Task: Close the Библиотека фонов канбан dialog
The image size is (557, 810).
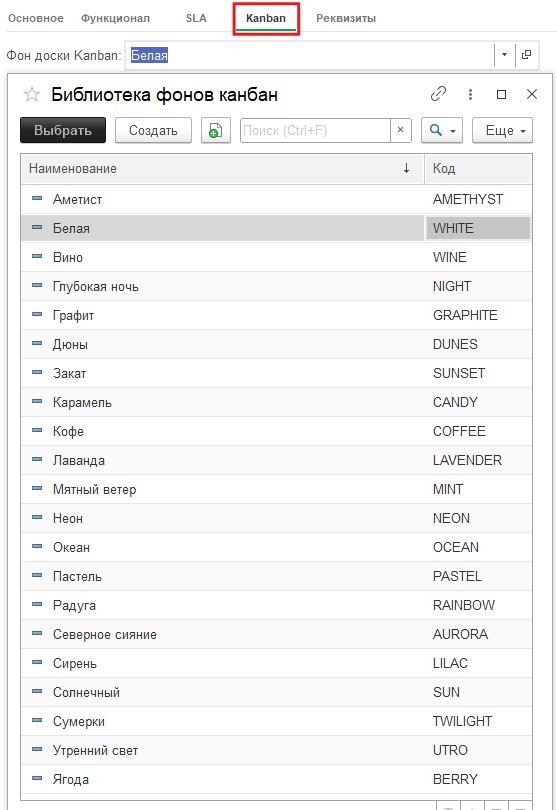Action: [x=532, y=94]
